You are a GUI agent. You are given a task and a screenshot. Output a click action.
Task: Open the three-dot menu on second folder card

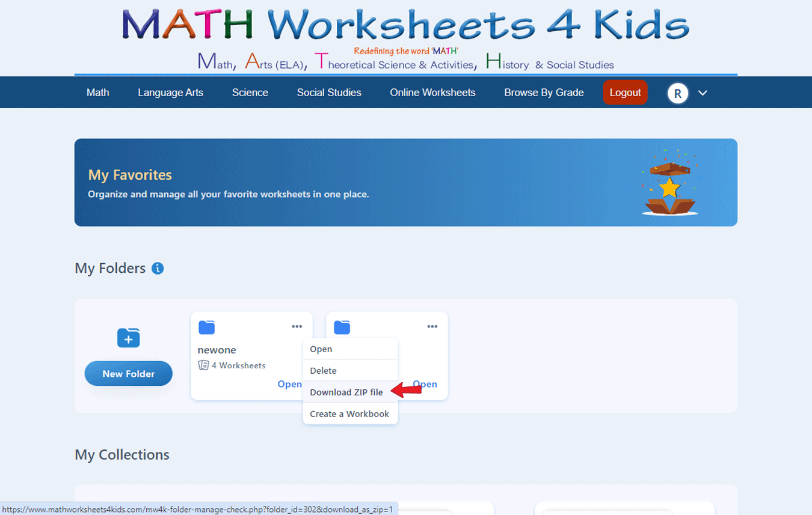[432, 326]
